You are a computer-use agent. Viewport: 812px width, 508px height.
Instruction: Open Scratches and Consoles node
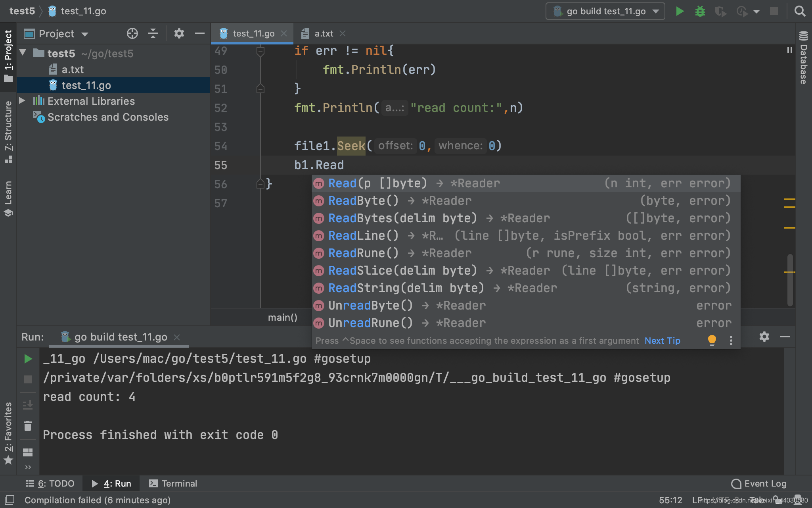[x=108, y=117]
